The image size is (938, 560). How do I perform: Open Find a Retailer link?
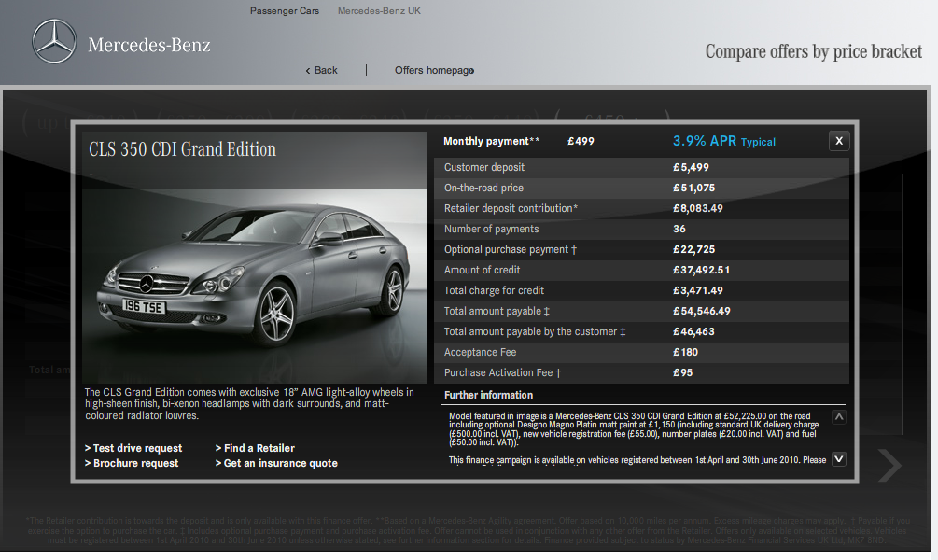(255, 448)
